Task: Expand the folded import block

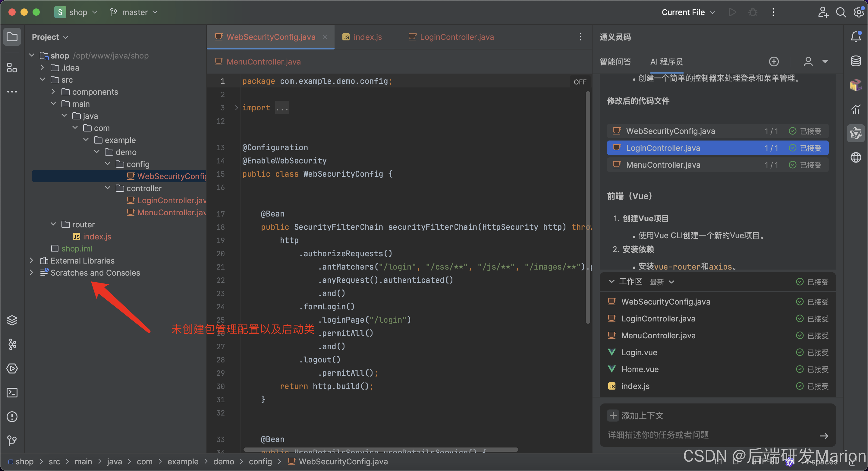Action: pos(237,108)
